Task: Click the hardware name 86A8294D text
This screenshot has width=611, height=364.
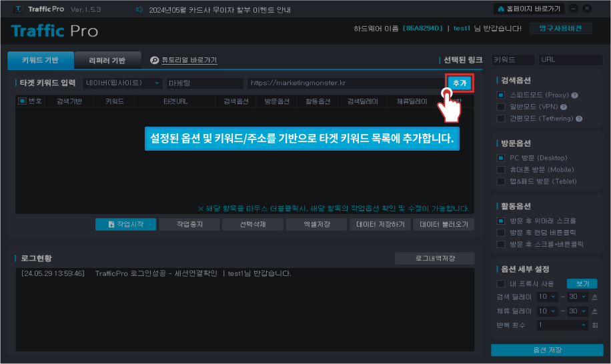Action: [x=422, y=29]
